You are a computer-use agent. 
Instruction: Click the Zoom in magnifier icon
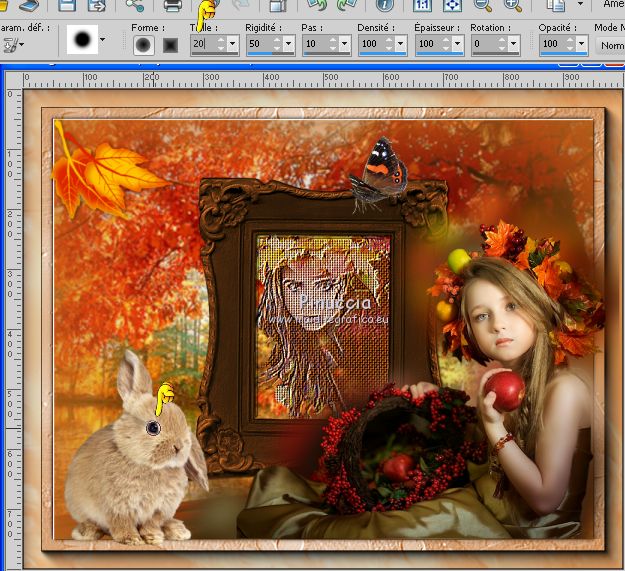click(x=513, y=5)
